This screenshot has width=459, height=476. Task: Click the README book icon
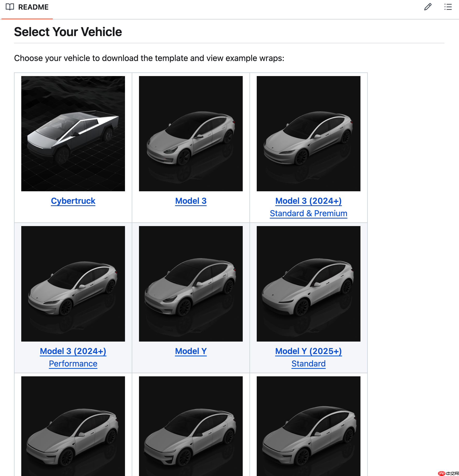tap(10, 7)
